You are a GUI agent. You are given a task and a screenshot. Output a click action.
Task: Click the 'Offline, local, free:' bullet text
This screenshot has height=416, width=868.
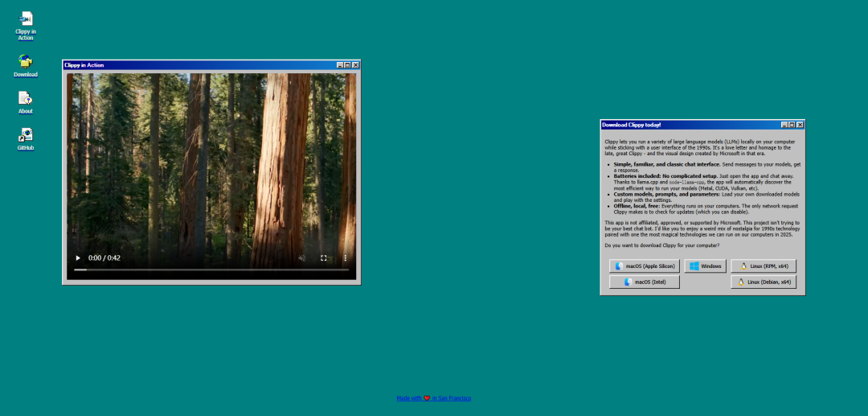[636, 206]
